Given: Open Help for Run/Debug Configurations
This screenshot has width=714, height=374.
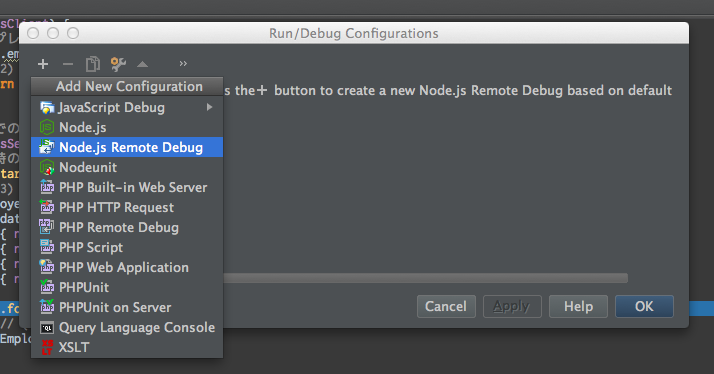Looking at the screenshot, I should [x=578, y=307].
